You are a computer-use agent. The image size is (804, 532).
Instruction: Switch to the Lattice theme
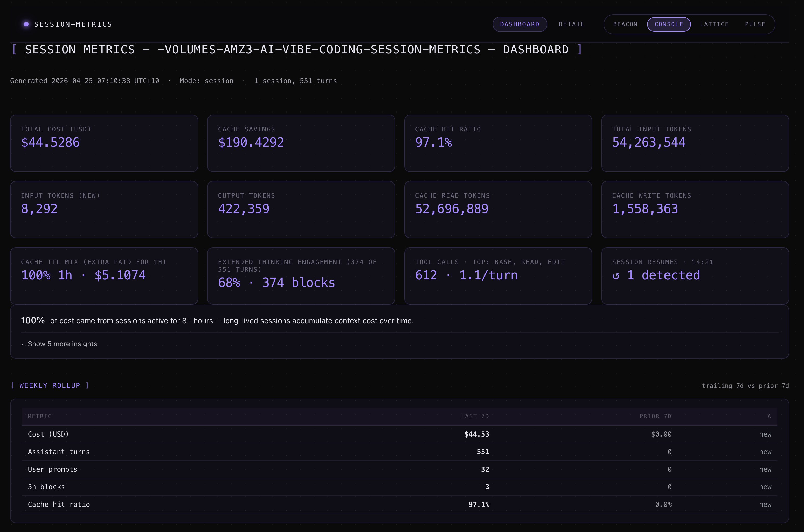coord(714,24)
